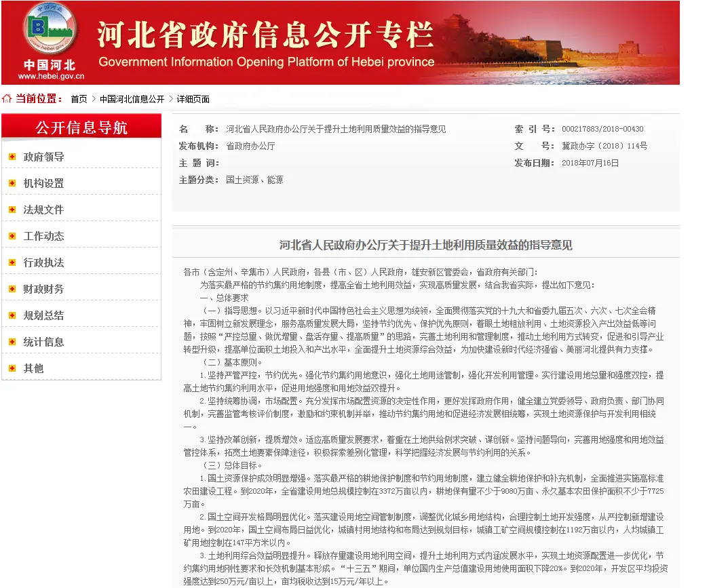The height and width of the screenshot is (588, 711).
Task: Click the 名称 field label
Action: (x=199, y=130)
